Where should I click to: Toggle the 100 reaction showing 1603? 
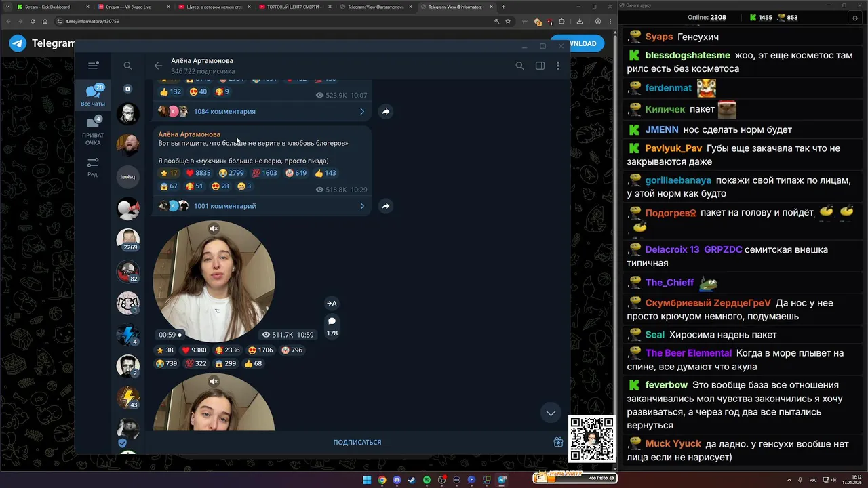pos(265,173)
